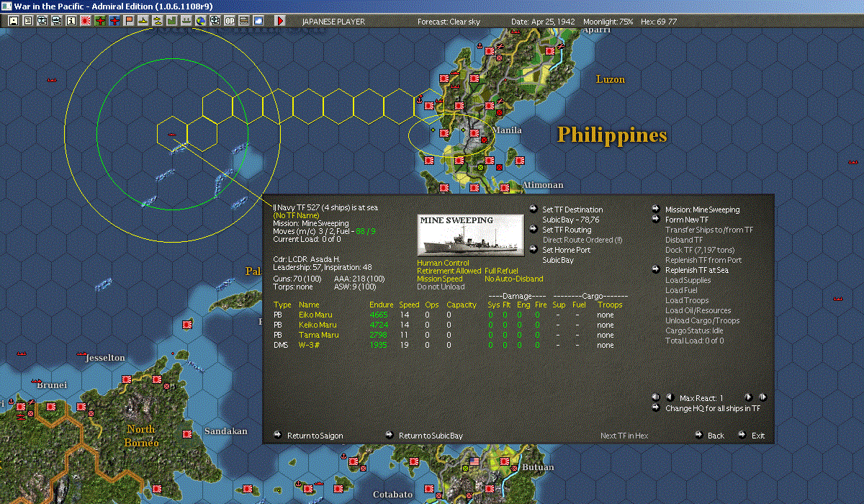The width and height of the screenshot is (864, 504).
Task: Toggle Full Refuel setting
Action: coord(501,271)
